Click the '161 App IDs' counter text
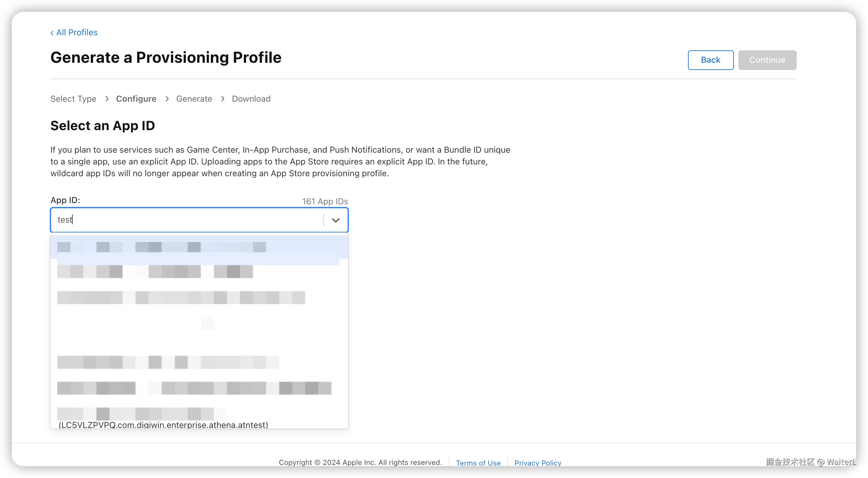868x478 pixels. (x=324, y=201)
